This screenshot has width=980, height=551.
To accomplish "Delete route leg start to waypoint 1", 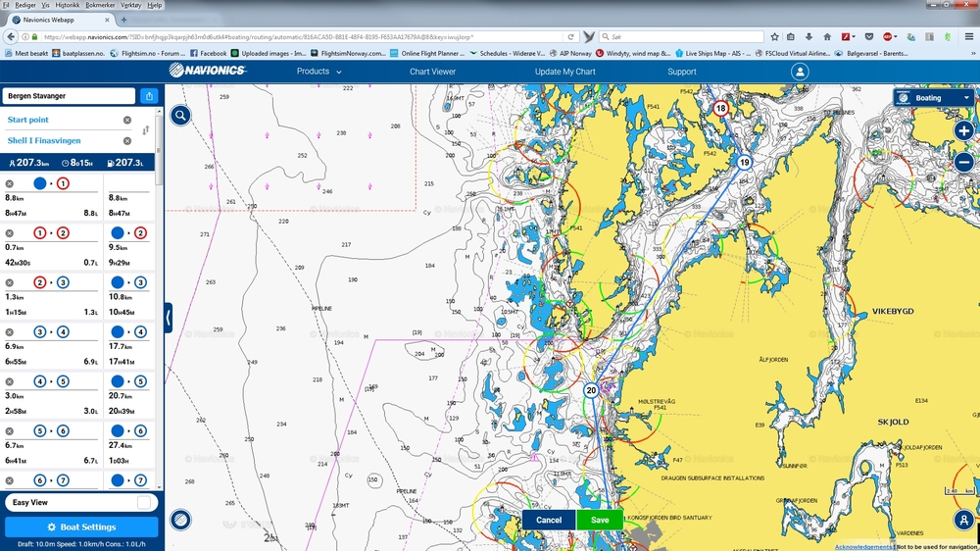I will [x=10, y=184].
